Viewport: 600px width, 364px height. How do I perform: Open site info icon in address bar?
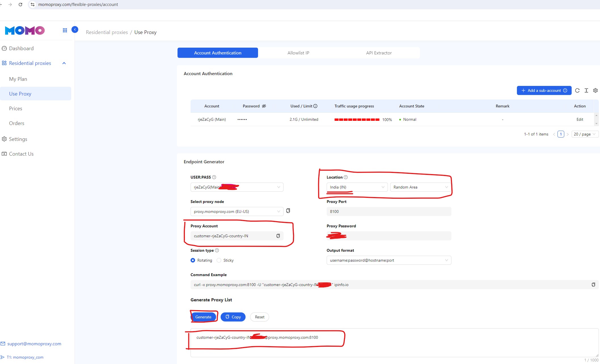click(33, 5)
